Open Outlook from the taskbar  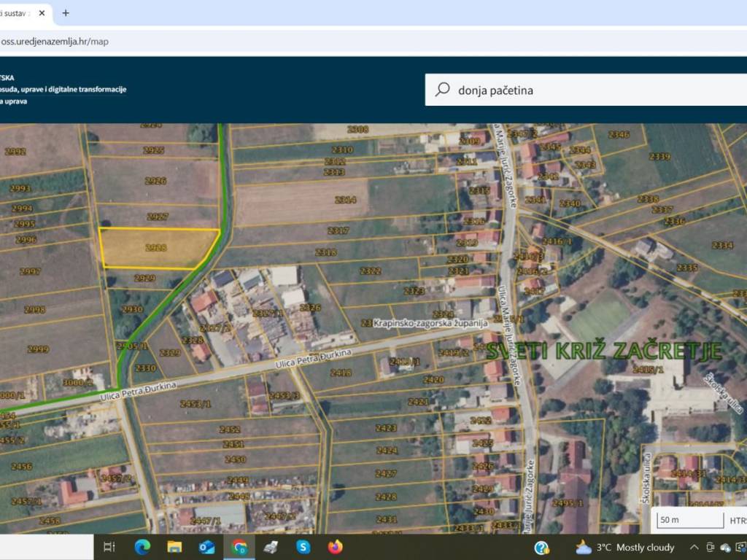point(206,547)
